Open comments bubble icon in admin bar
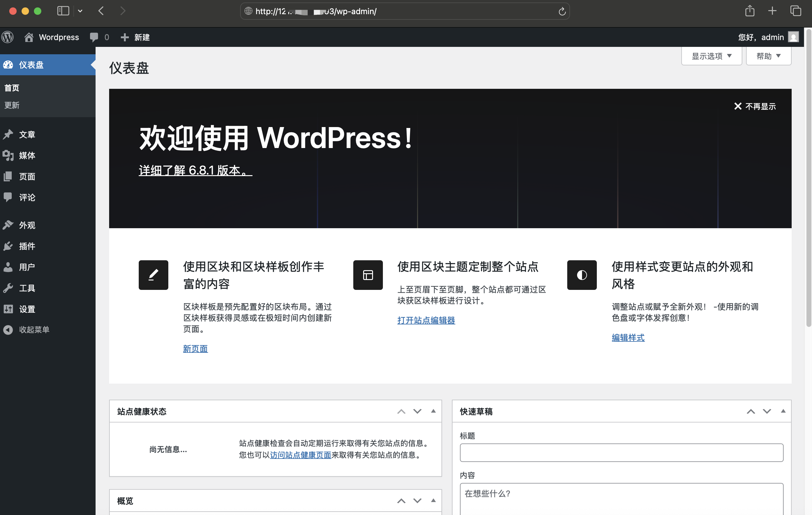The image size is (812, 515). (x=94, y=37)
